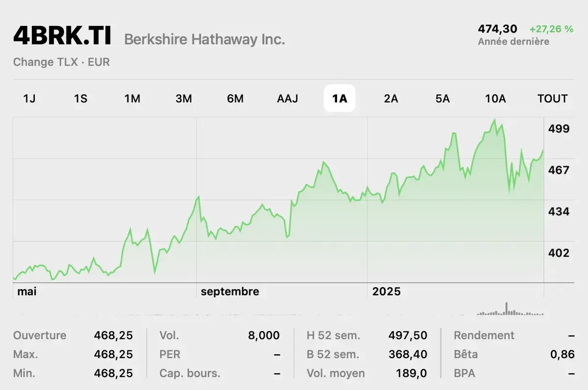Click the 2025 marker on chart axis
Image resolution: width=588 pixels, height=390 pixels.
coord(386,292)
